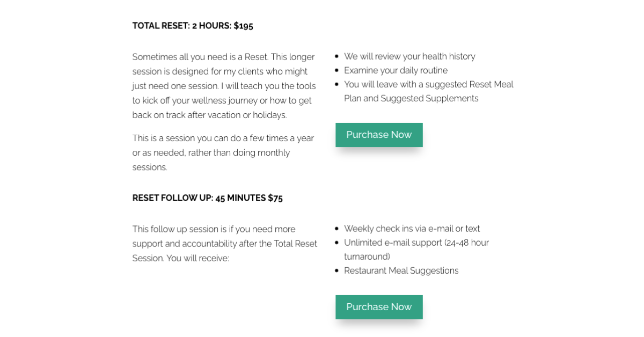Select the 'TOTAL RESET: 2 HOURS: $195' heading
The width and height of the screenshot is (644, 337).
pyautogui.click(x=193, y=26)
